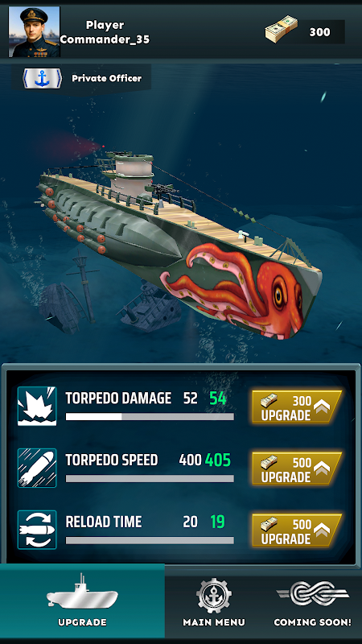
Task: Upgrade Reload Time for 500
Action: pos(297,530)
